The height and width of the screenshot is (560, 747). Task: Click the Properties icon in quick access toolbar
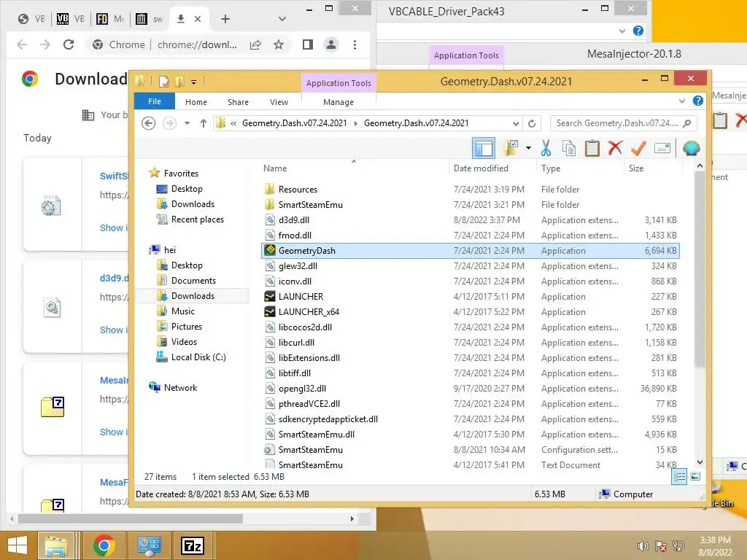164,82
